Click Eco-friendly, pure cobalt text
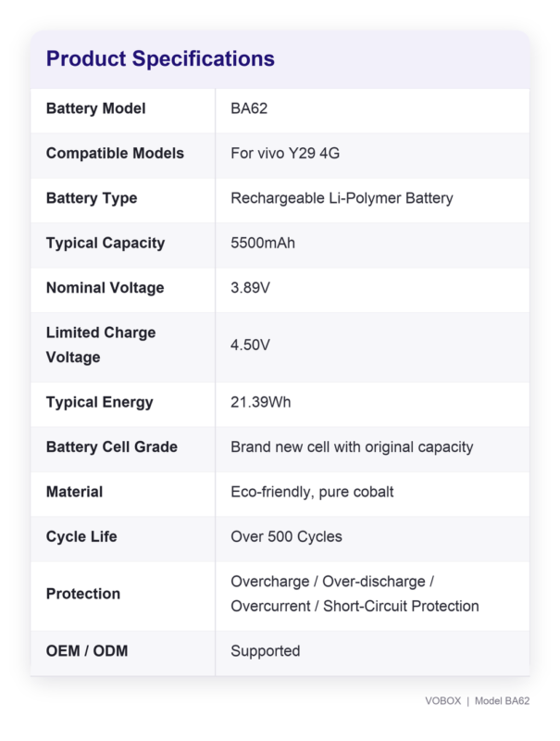Viewport: 560px width, 741px height. pos(312,492)
